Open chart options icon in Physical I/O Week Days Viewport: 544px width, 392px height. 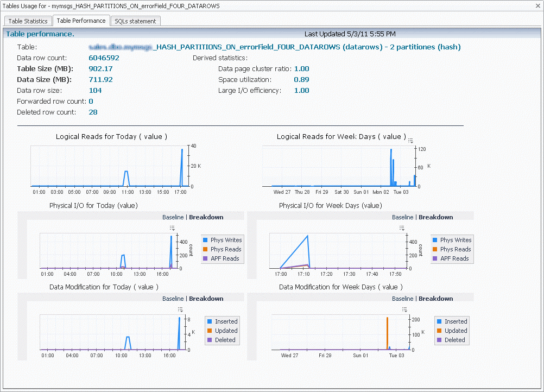coord(402,227)
